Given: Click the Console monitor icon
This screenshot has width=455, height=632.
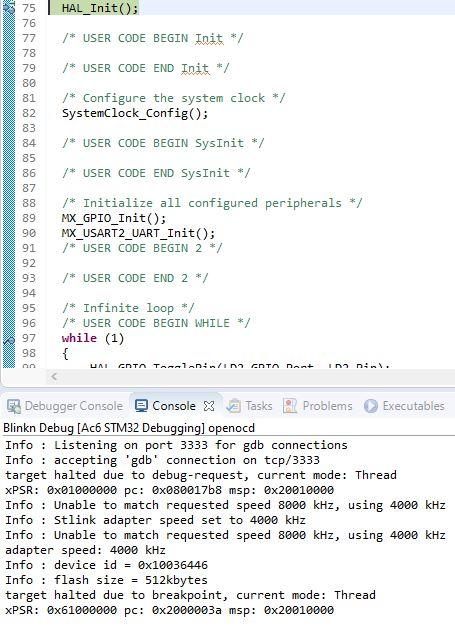Looking at the screenshot, I should [141, 406].
